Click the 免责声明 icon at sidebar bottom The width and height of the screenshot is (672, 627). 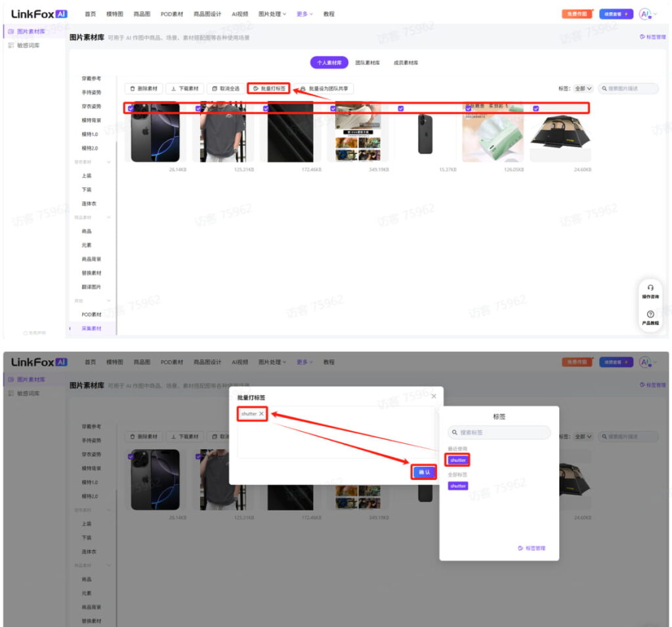[26, 333]
